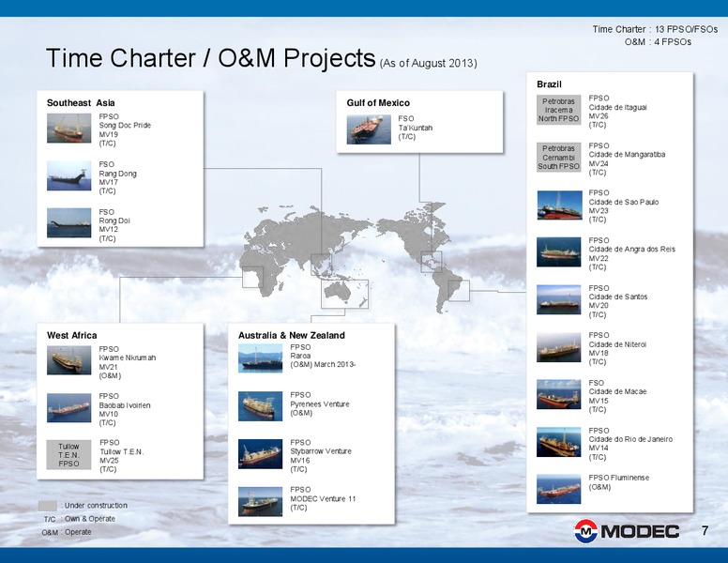Click the Cidade de Santos ship thumbnail

tap(558, 299)
